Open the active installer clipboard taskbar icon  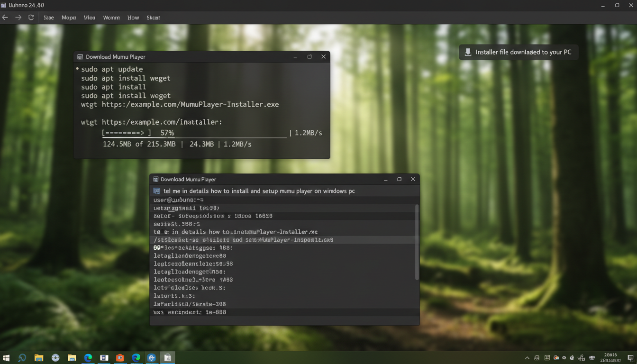tap(167, 358)
